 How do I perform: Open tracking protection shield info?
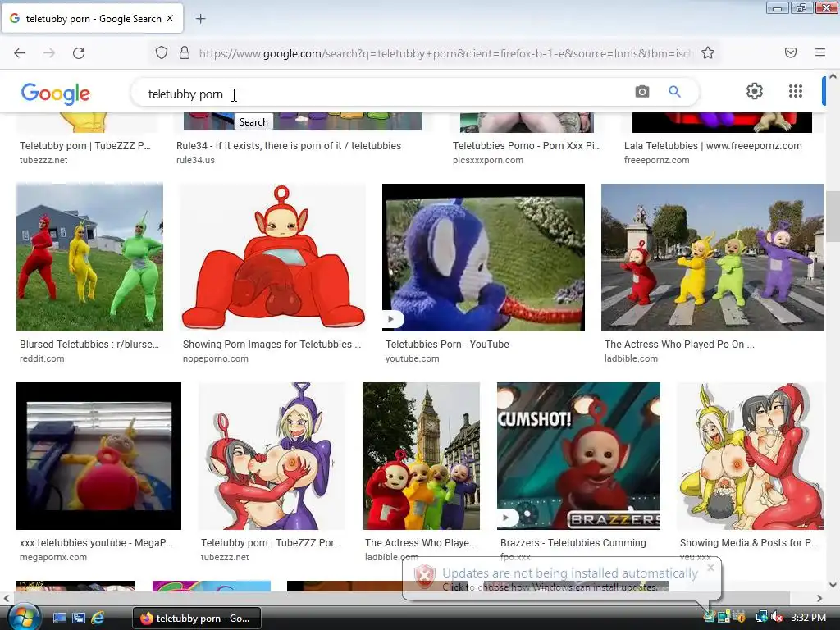click(162, 53)
